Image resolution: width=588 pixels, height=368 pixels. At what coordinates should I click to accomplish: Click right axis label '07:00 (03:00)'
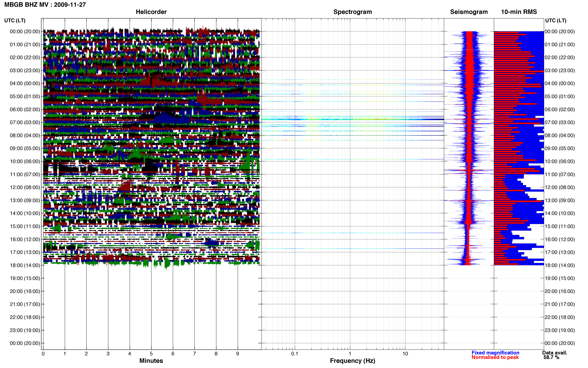point(560,122)
